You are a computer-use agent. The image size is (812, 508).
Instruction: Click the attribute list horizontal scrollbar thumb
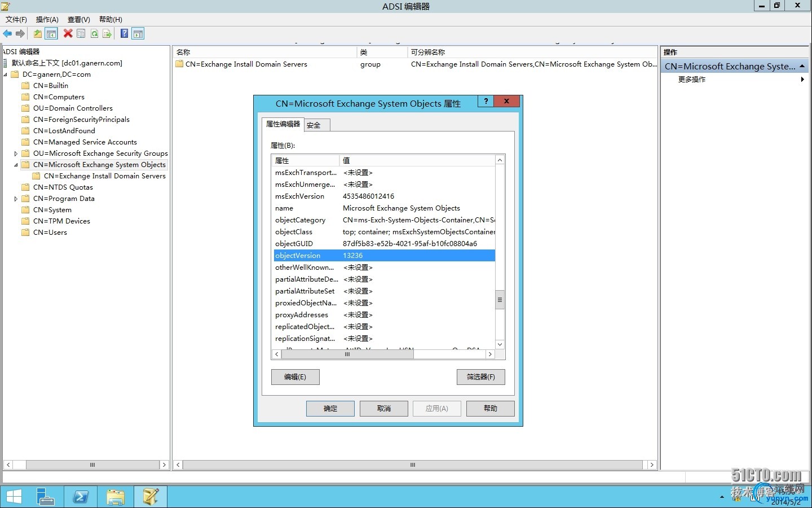click(x=347, y=354)
